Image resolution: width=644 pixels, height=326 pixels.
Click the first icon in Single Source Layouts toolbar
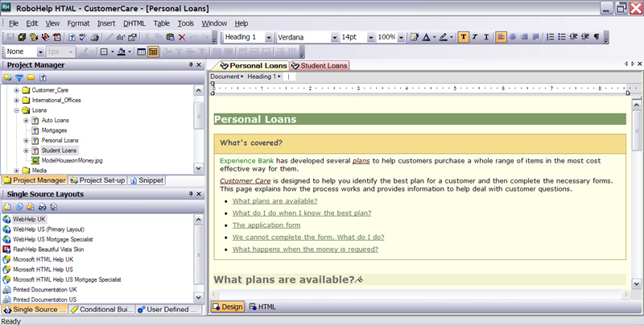coord(8,207)
